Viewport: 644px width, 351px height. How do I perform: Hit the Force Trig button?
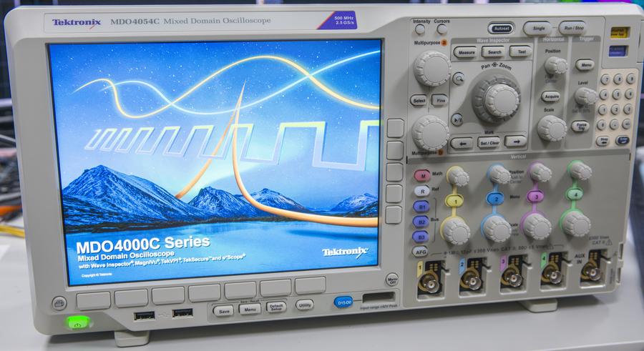[580, 126]
